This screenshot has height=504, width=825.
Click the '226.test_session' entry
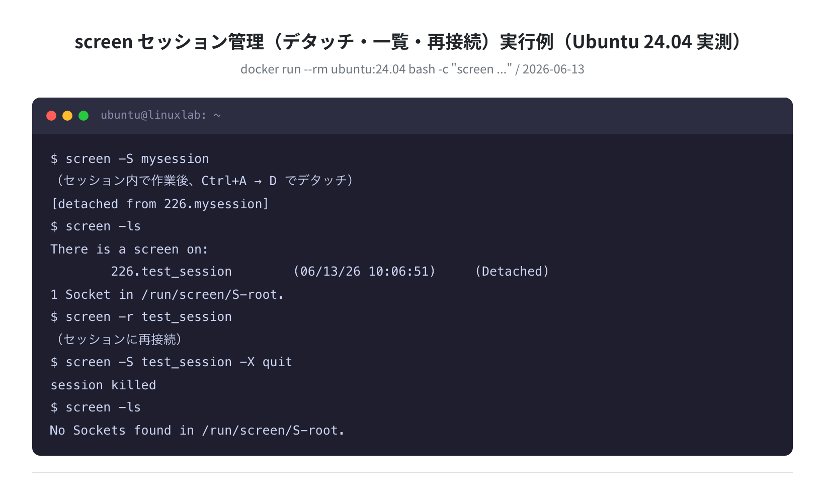[171, 272]
